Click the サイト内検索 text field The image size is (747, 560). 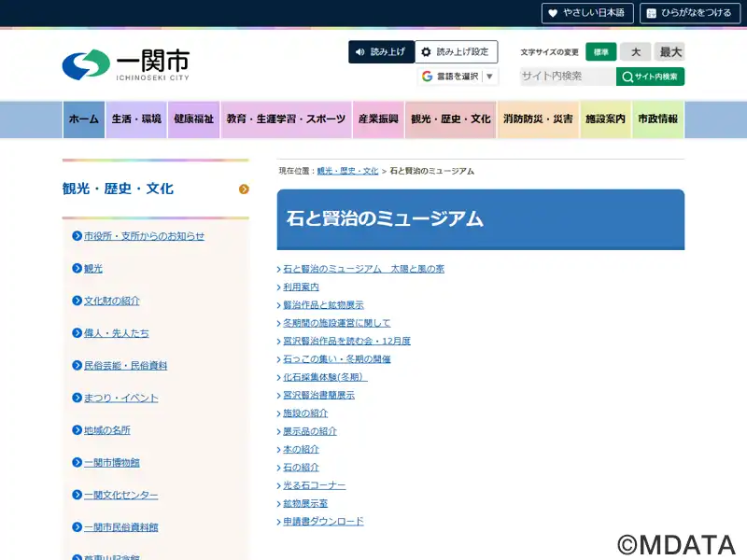567,77
